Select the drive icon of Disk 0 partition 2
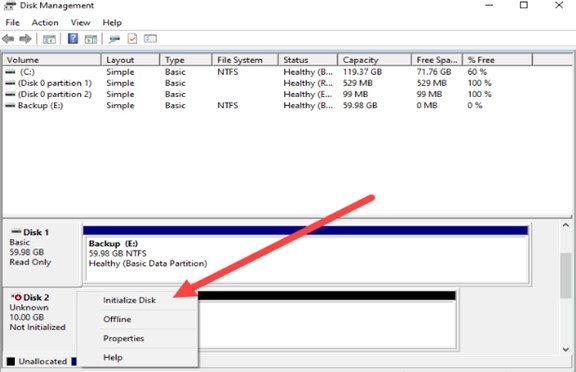 (x=11, y=94)
